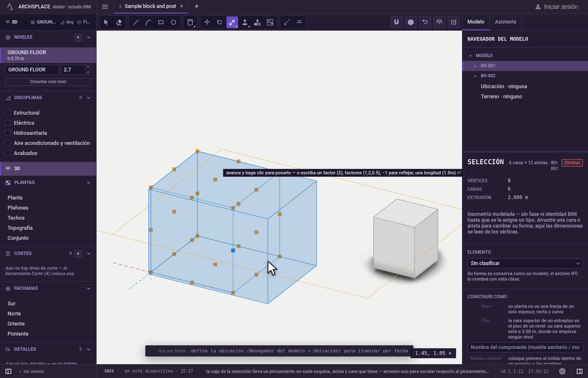Viewport: 588px width, 378px height.
Task: Collapse the Plantas section chevron
Action: 89,183
